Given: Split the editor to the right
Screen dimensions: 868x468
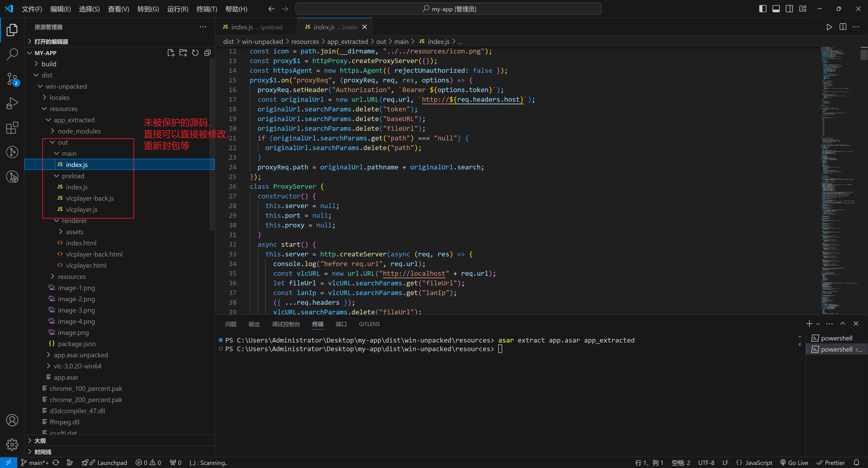Looking at the screenshot, I should pyautogui.click(x=843, y=27).
